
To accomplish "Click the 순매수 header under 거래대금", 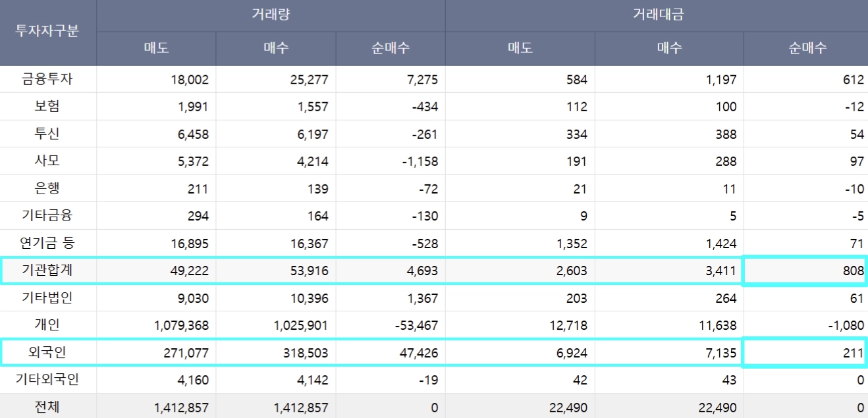I will [x=807, y=48].
